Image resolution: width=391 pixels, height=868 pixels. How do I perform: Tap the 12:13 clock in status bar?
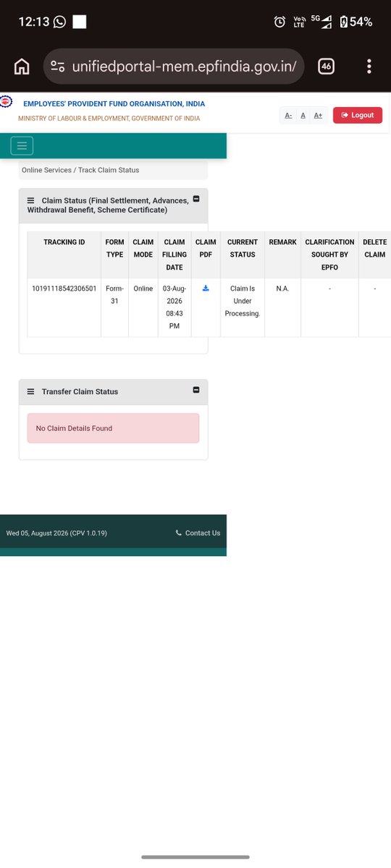33,22
